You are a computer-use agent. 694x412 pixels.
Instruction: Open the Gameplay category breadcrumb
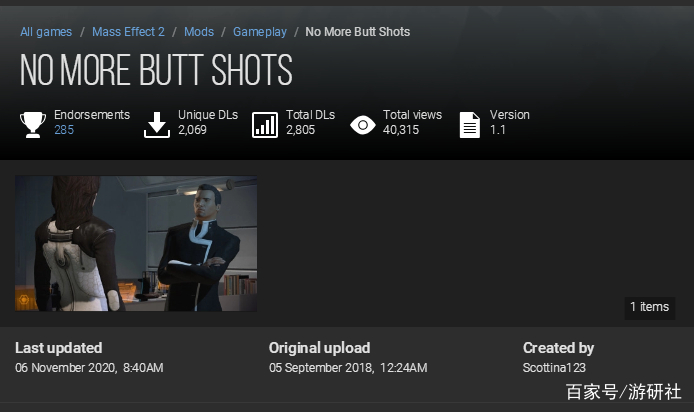tap(260, 32)
